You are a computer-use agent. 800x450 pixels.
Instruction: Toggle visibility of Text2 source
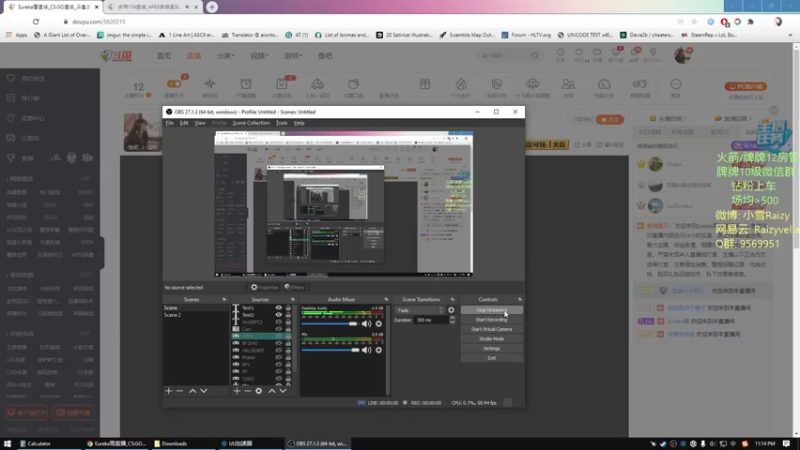[279, 315]
